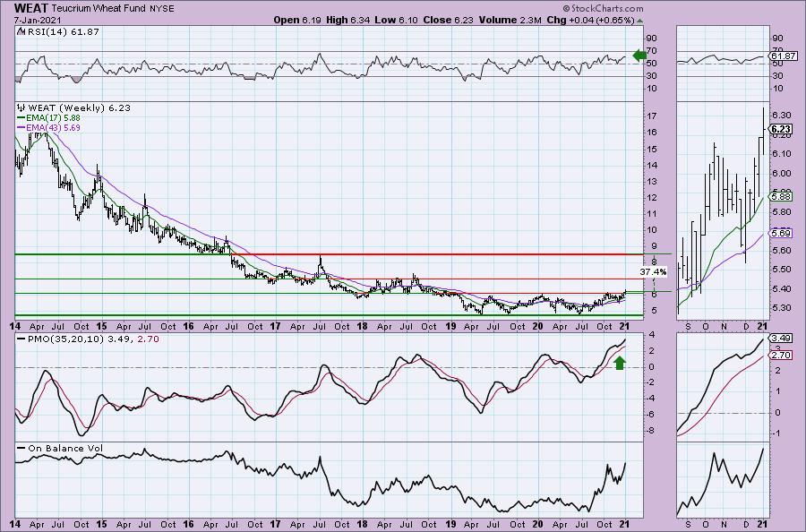806x532 pixels.
Task: Click the Chg +0.04 (+0.65%) text
Action: tap(590, 20)
